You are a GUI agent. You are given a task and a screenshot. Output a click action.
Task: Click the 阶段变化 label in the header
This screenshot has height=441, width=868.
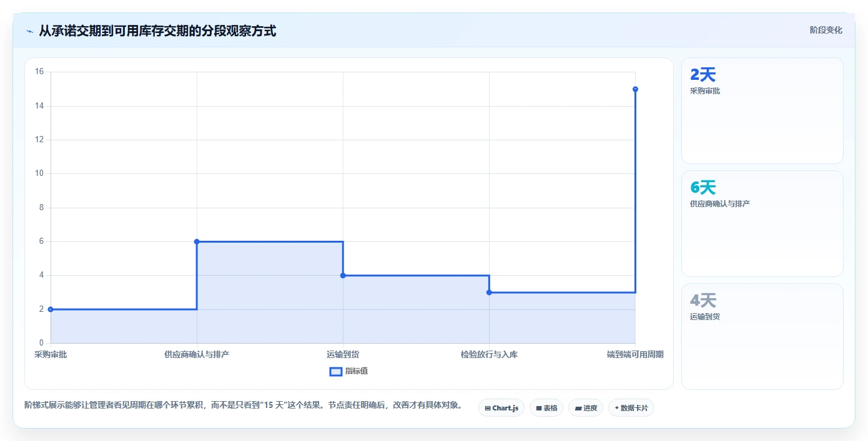(x=826, y=30)
